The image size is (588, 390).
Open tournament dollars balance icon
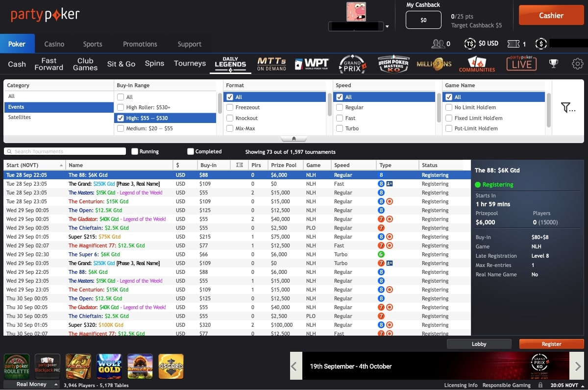click(x=470, y=44)
